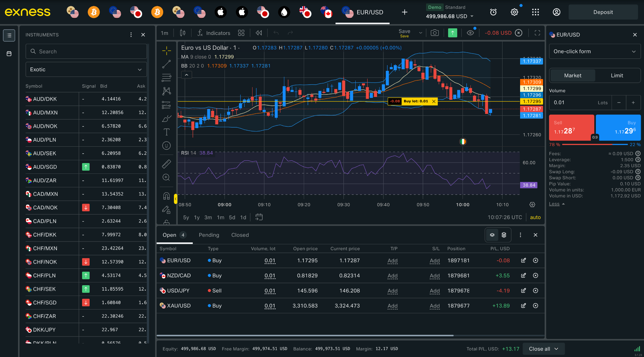Click the replay rewind icon

[259, 33]
